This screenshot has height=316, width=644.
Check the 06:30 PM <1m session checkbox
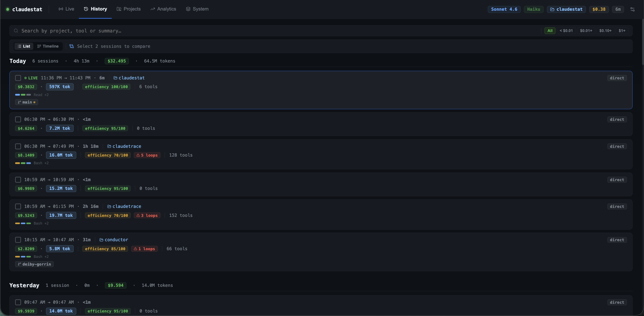[18, 119]
